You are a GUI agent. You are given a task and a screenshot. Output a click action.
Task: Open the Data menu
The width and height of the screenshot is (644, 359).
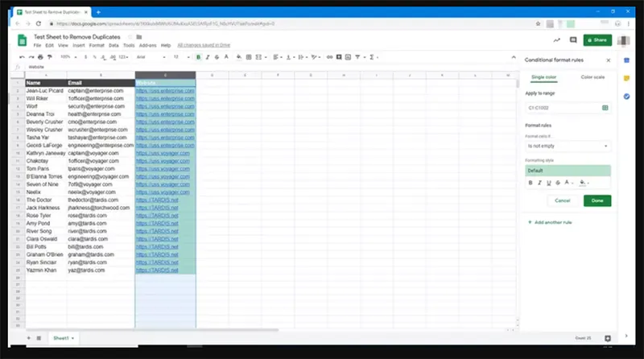tap(114, 45)
